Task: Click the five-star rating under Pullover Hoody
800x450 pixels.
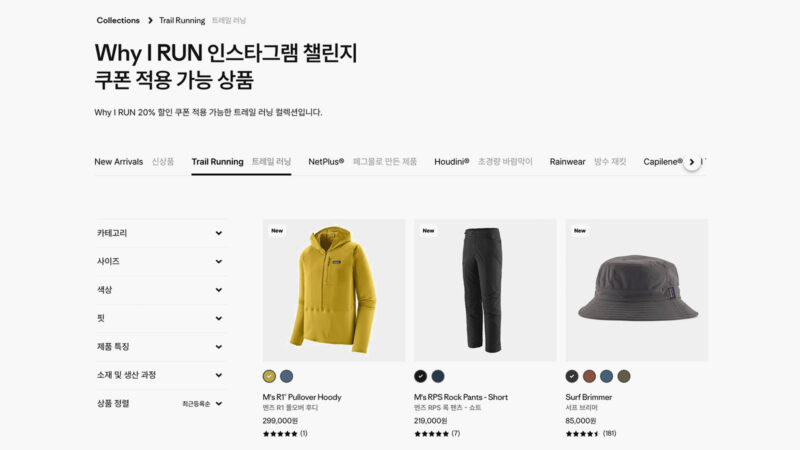Action: (280, 434)
